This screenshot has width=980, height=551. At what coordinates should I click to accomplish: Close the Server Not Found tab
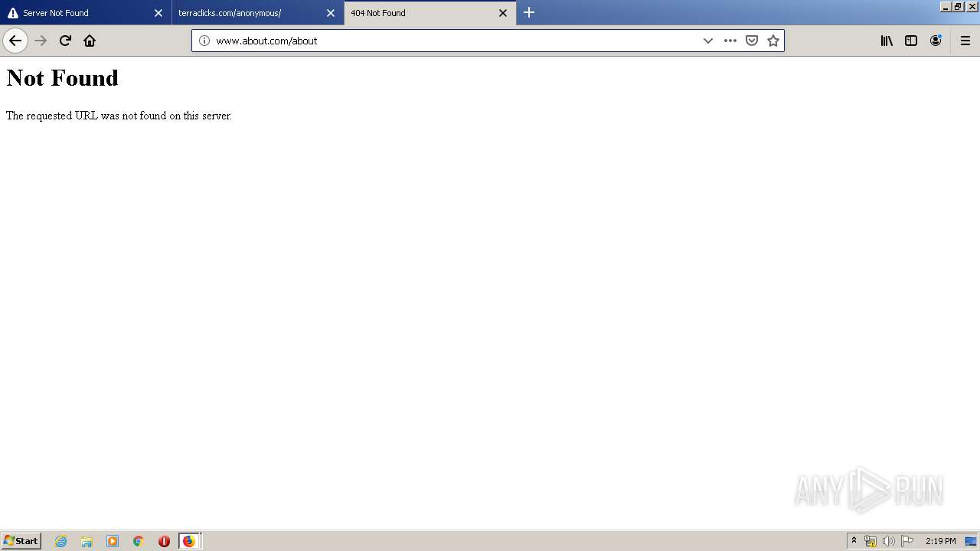[158, 13]
